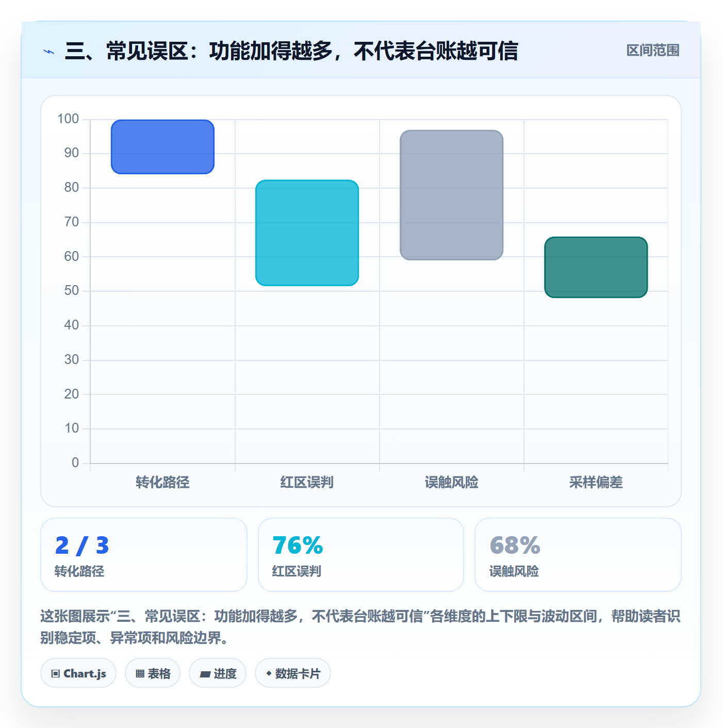Select the 表格 tag chip
Image resolution: width=722 pixels, height=728 pixels.
coord(153,673)
